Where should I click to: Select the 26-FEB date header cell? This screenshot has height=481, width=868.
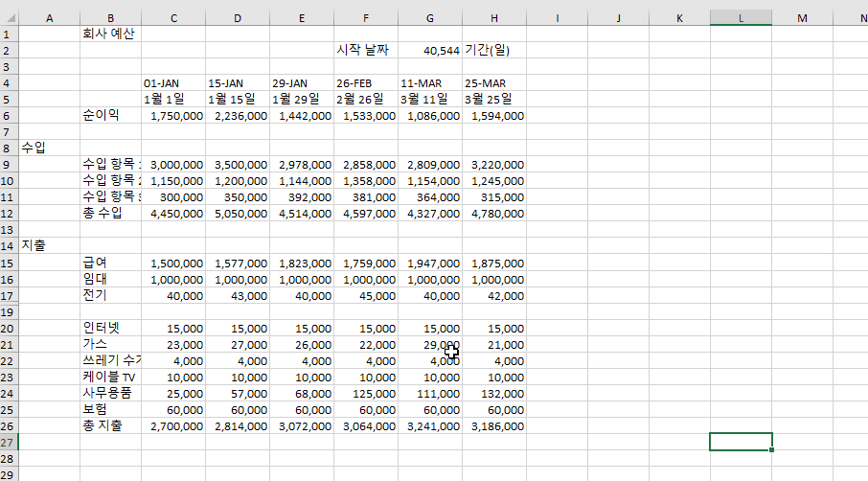(x=365, y=83)
